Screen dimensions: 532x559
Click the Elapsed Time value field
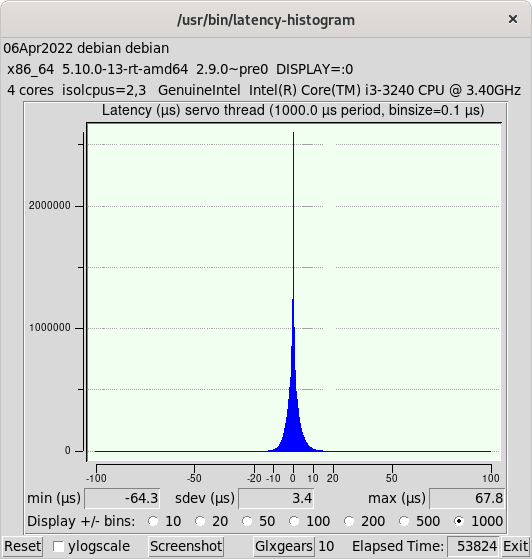click(473, 546)
